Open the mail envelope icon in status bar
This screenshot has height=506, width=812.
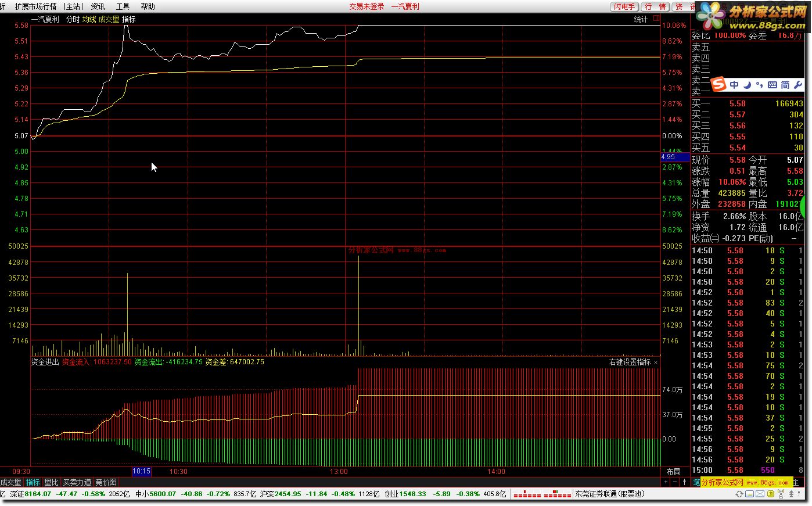tap(759, 494)
